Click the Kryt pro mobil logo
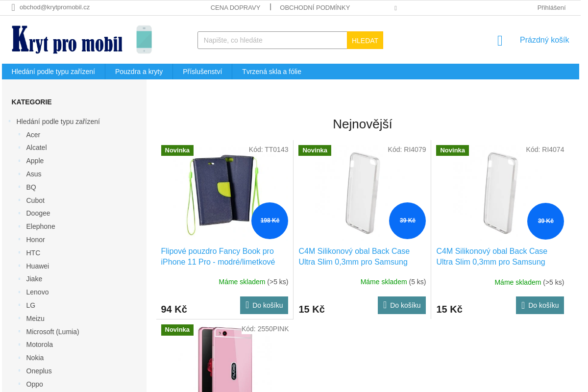 67,40
